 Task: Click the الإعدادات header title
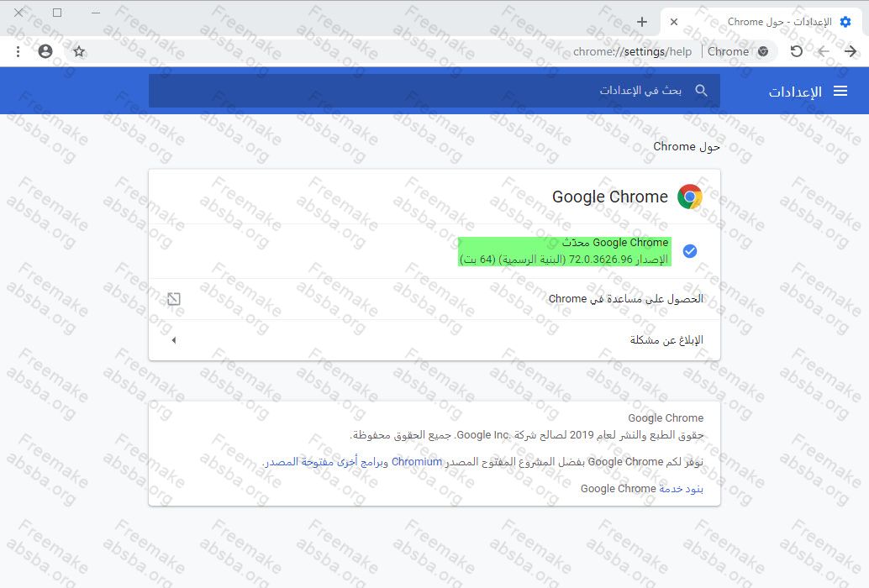click(795, 92)
